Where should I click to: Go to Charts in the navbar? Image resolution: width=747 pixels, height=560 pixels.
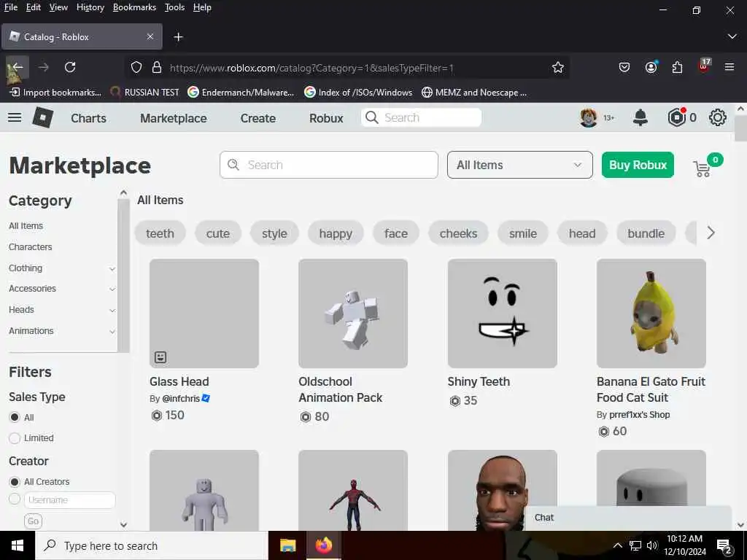coord(88,118)
